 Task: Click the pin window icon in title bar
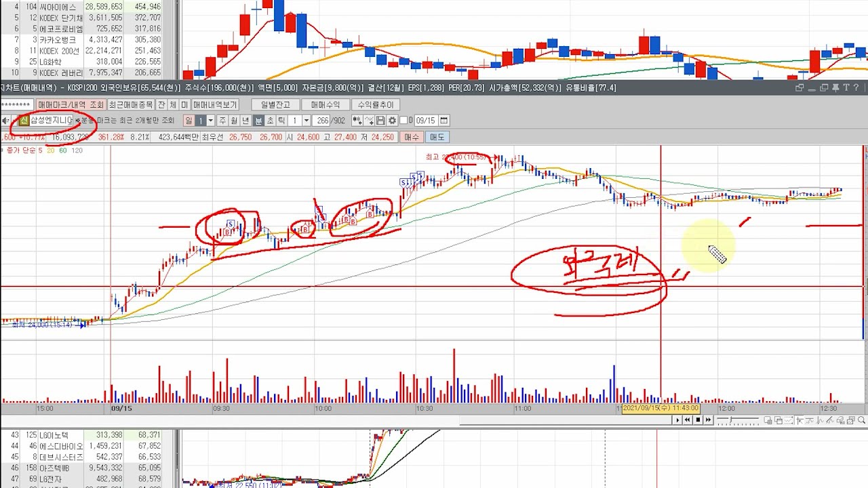(835, 88)
